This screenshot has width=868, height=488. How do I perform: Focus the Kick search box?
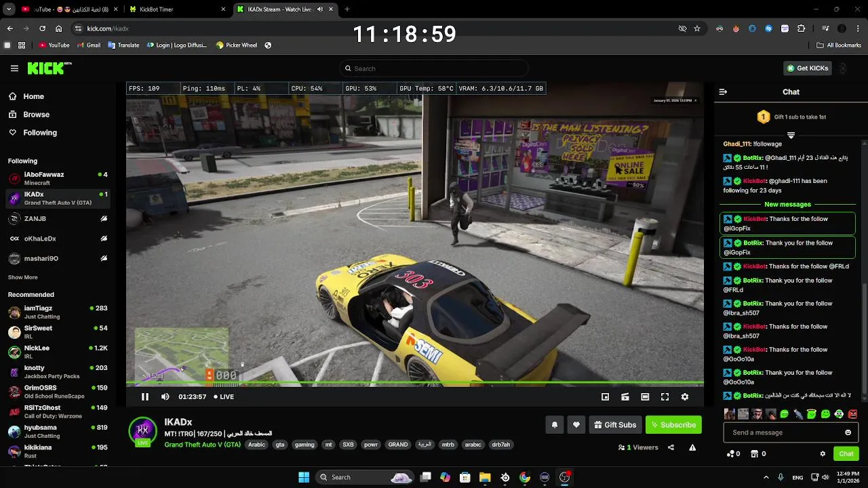pos(434,68)
